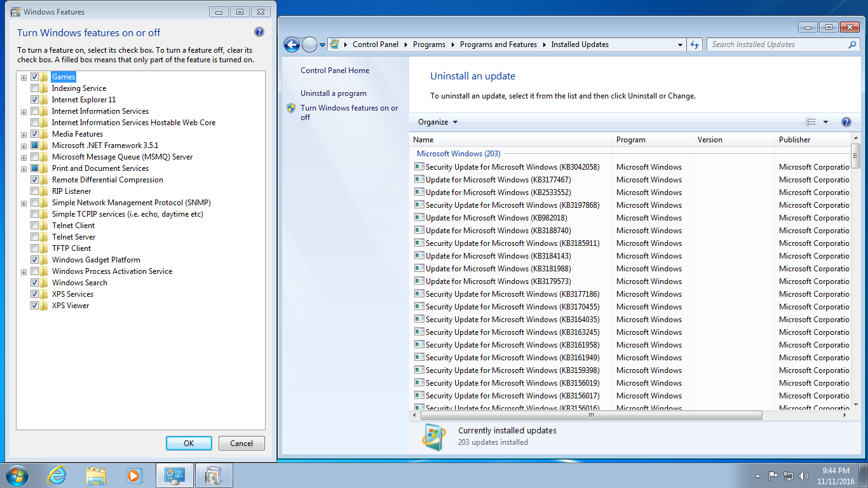Click the update icon for KB2533552
The width and height of the screenshot is (868, 488).
pyautogui.click(x=419, y=192)
